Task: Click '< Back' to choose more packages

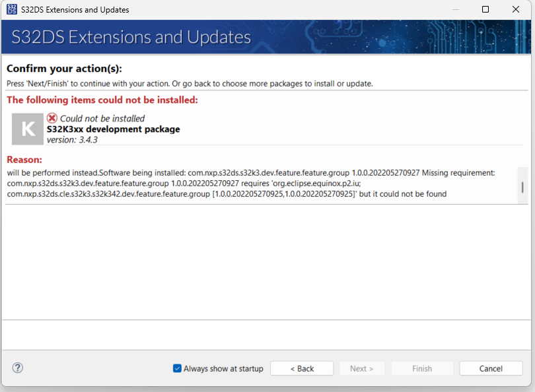Action: (x=302, y=368)
